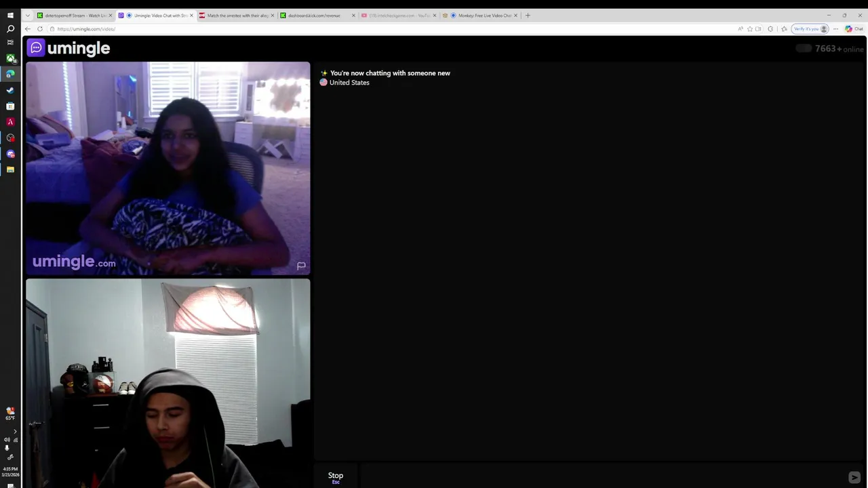
Task: Close the Match the arrestee tab
Action: [272, 16]
